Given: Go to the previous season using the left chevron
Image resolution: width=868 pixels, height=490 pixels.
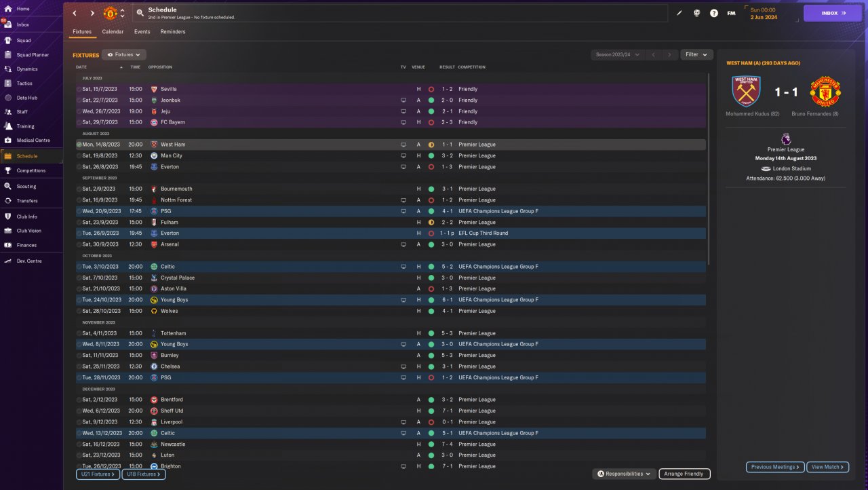Looking at the screenshot, I should point(653,54).
